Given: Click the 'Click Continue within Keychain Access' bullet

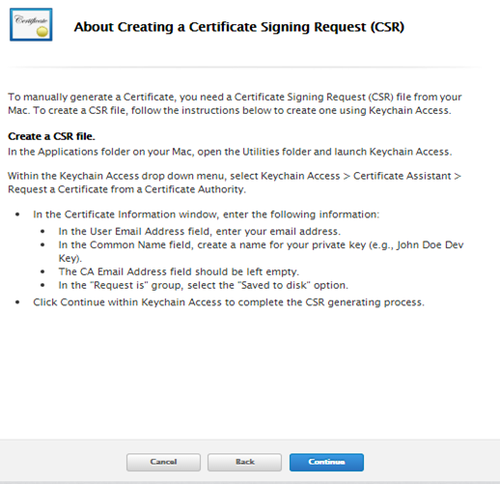Looking at the screenshot, I should tap(229, 302).
